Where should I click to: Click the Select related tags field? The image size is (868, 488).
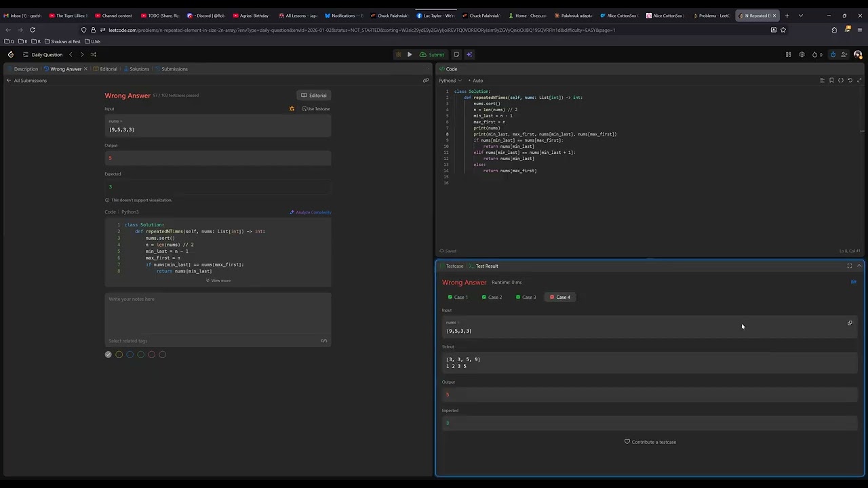pyautogui.click(x=214, y=341)
